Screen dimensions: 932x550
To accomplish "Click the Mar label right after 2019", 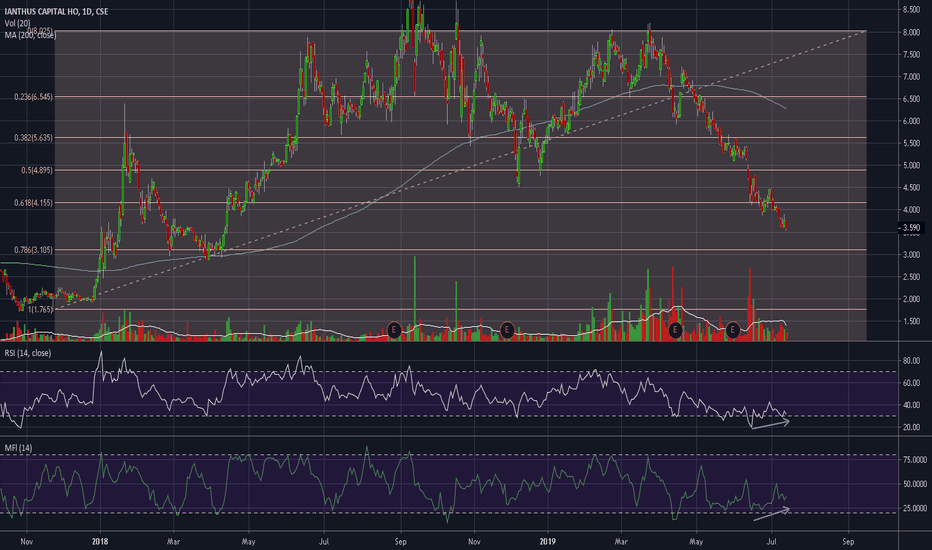I will pos(621,542).
